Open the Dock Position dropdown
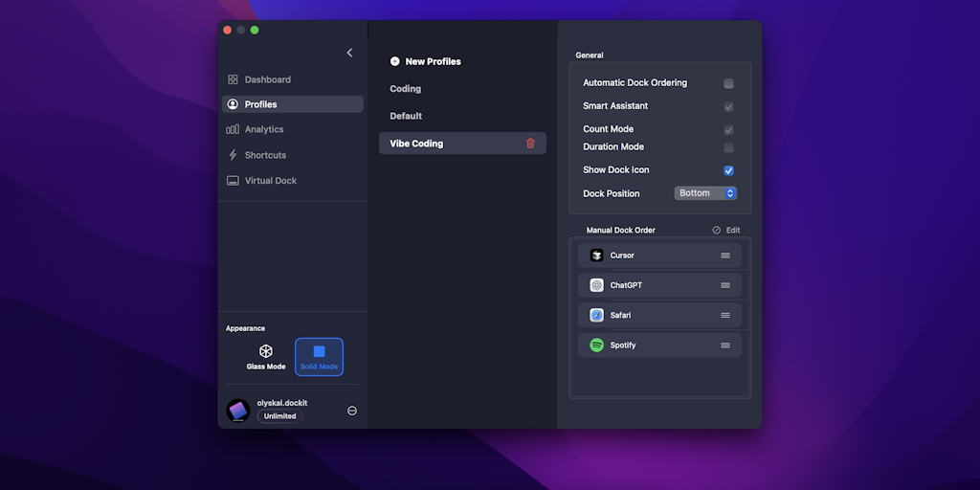 [705, 193]
